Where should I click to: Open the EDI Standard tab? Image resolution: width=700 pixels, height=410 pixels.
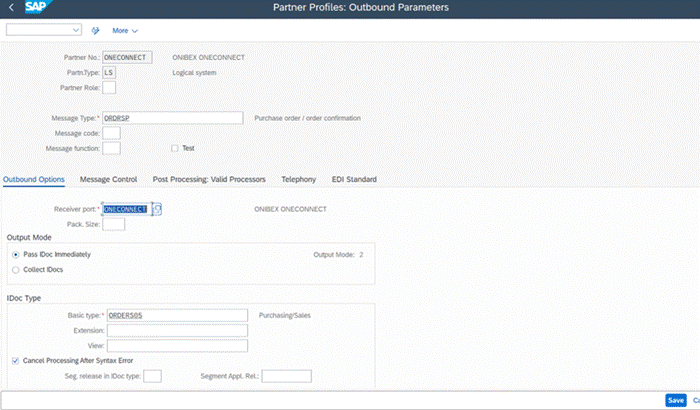(354, 179)
